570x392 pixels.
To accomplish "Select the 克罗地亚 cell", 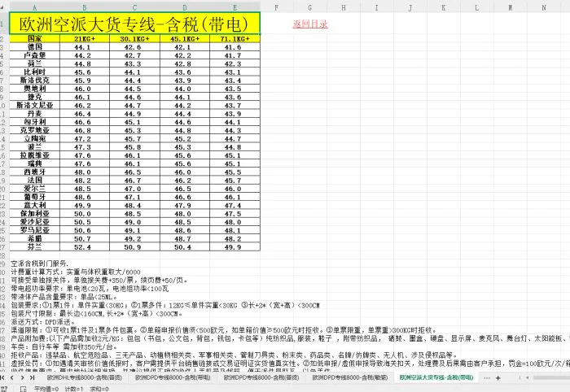I will pos(34,130).
